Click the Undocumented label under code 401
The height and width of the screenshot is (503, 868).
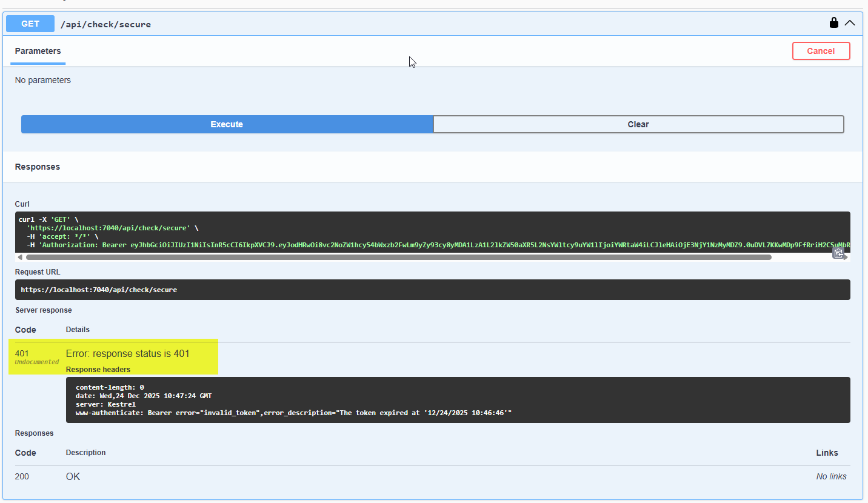37,362
